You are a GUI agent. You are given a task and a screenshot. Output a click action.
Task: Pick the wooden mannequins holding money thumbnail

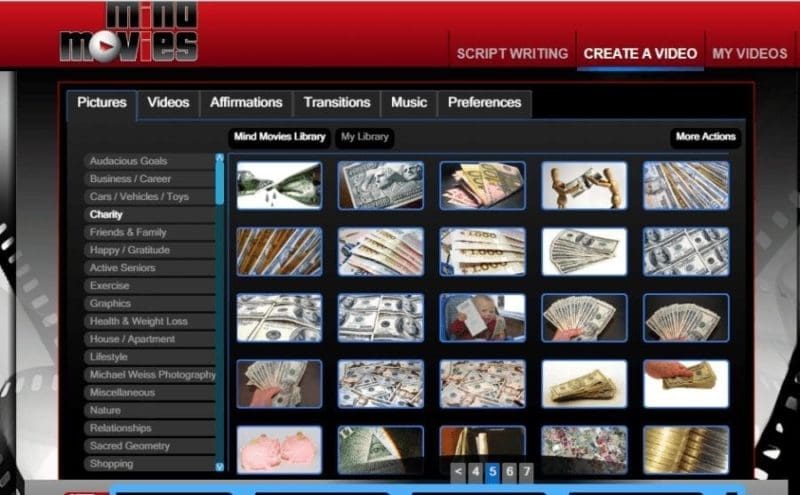(584, 186)
